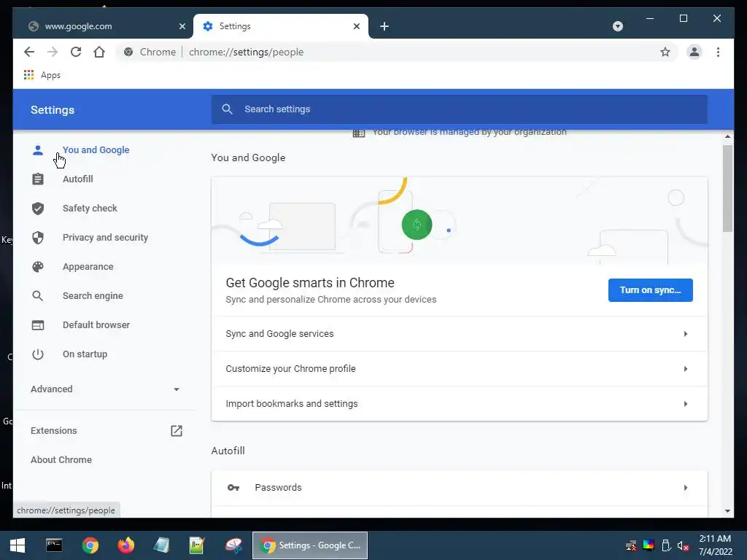Open Privacy and security settings

(x=105, y=237)
